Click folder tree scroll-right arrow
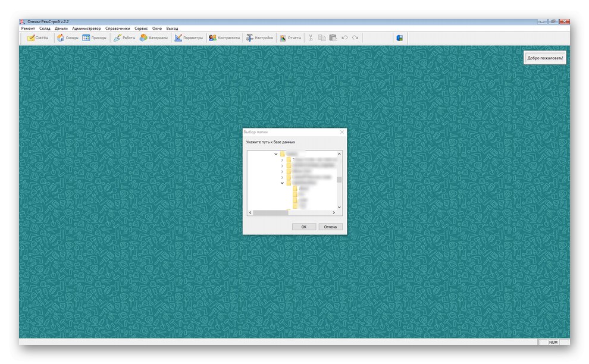 334,212
